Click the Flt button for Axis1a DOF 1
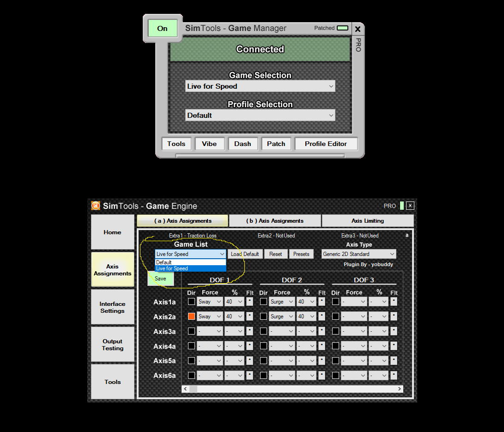Image resolution: width=504 pixels, height=432 pixels. click(x=249, y=302)
